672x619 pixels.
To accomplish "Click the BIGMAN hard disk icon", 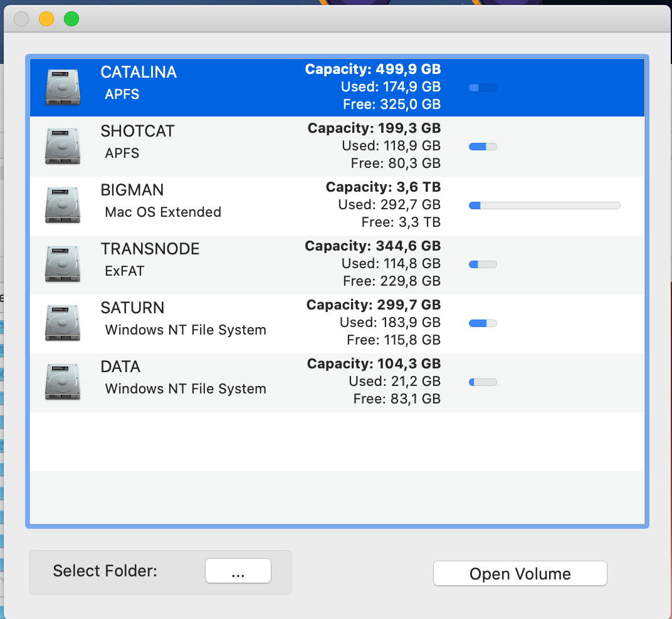I will [63, 205].
